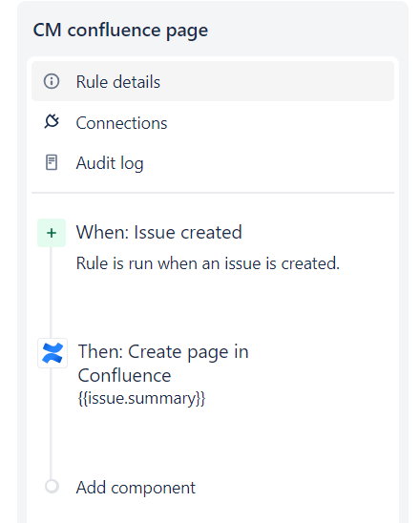Open the Audit log section
Viewport: 420px width, 523px height.
click(x=213, y=163)
